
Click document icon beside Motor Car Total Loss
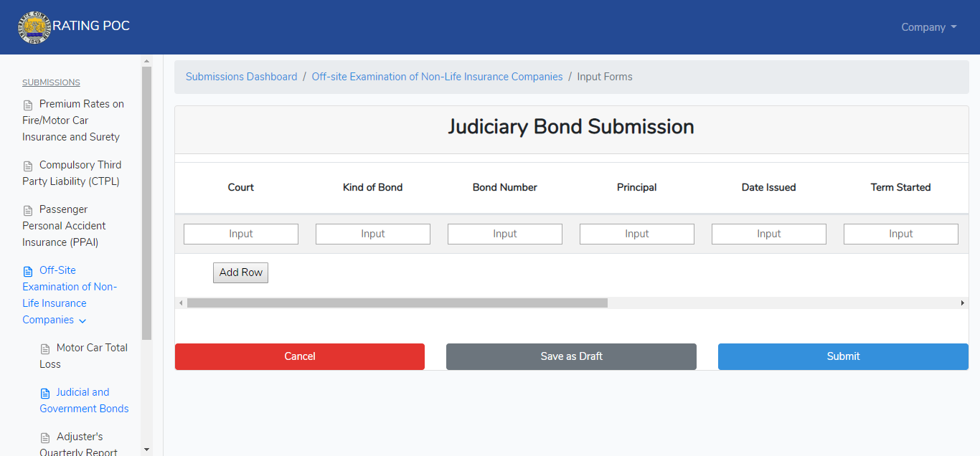[45, 348]
